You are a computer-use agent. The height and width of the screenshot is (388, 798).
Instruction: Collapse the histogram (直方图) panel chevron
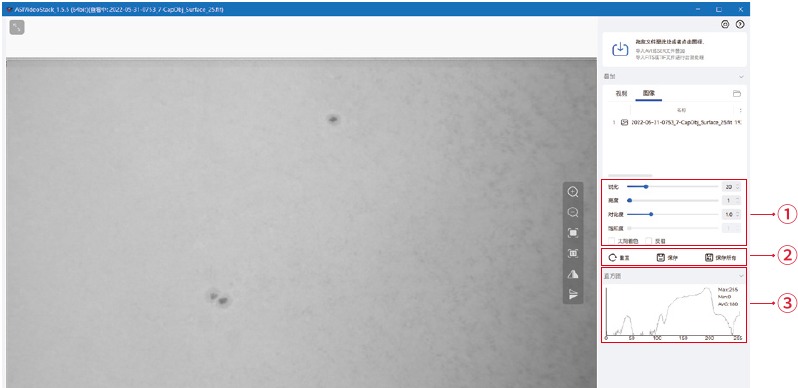pos(741,276)
